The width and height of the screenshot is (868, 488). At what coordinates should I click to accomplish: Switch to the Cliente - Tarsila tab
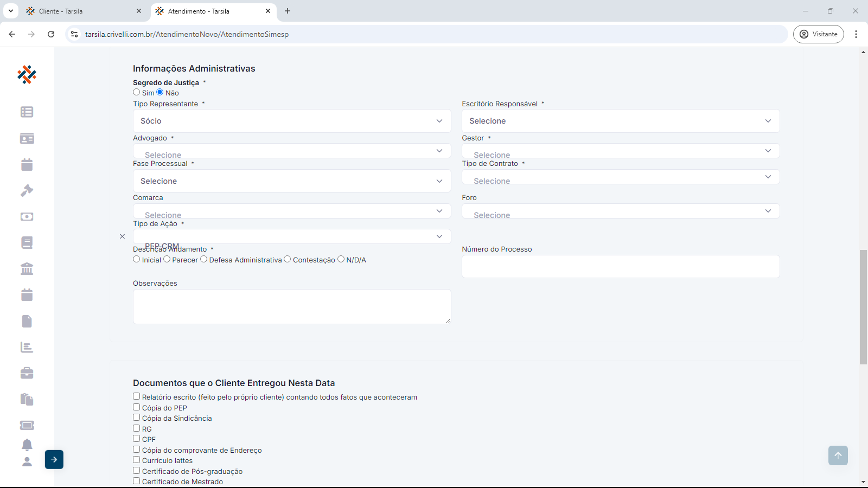point(81,11)
